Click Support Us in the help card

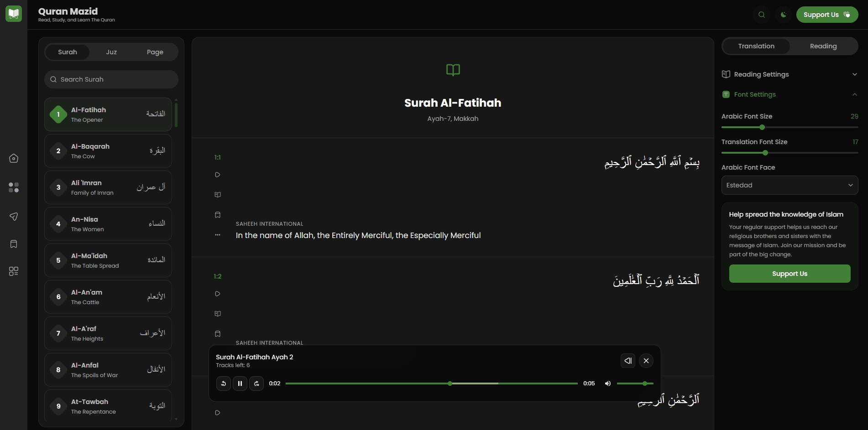coord(790,274)
